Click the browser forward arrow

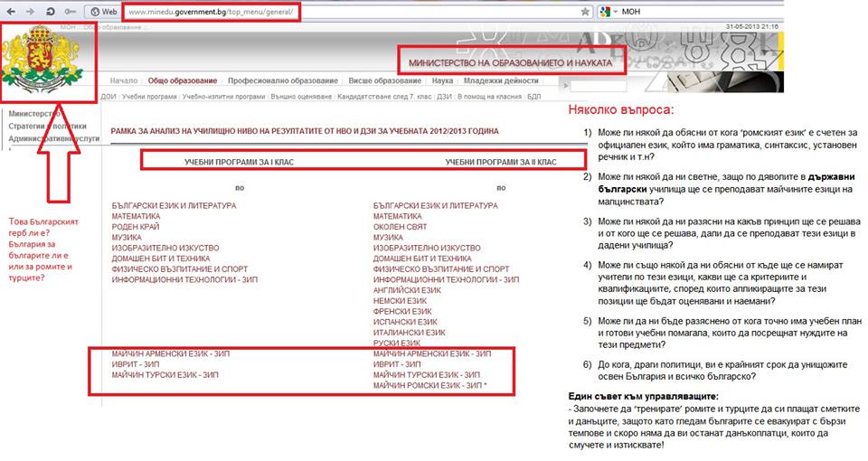[31, 11]
